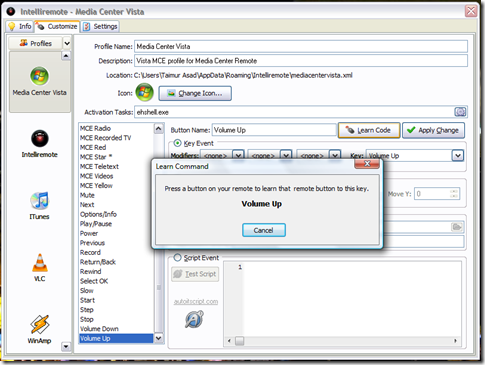The width and height of the screenshot is (485, 365).
Task: Open the Settings tab
Action: coord(100,26)
